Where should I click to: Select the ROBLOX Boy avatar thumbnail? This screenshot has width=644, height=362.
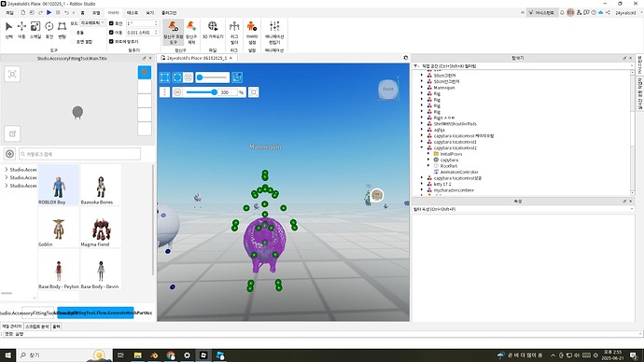[x=58, y=185]
